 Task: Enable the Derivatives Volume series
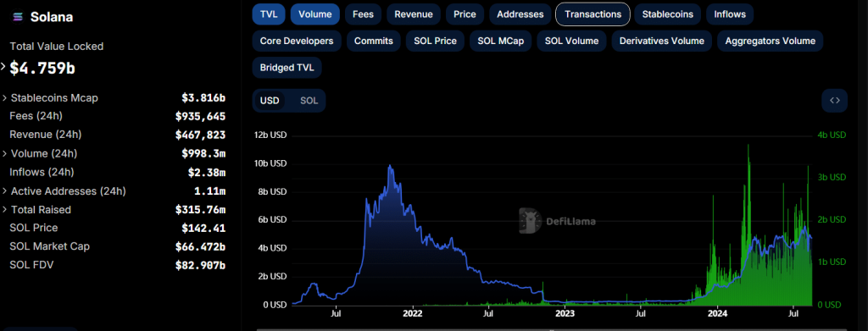coord(661,41)
